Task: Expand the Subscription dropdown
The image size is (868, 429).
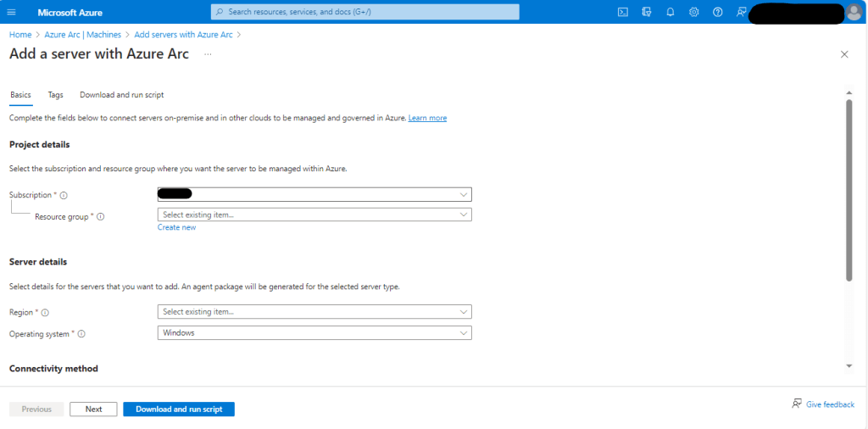Action: pyautogui.click(x=314, y=194)
